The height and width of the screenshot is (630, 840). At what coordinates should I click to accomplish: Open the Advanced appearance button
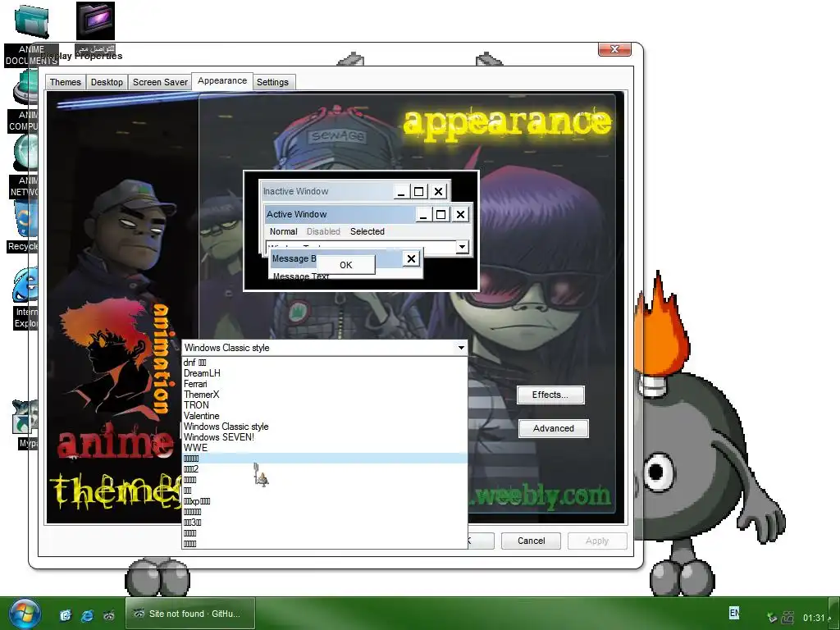(x=554, y=428)
